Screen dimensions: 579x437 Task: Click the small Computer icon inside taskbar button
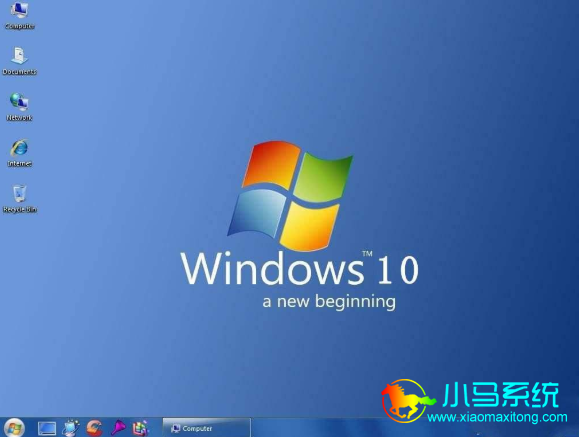point(175,429)
